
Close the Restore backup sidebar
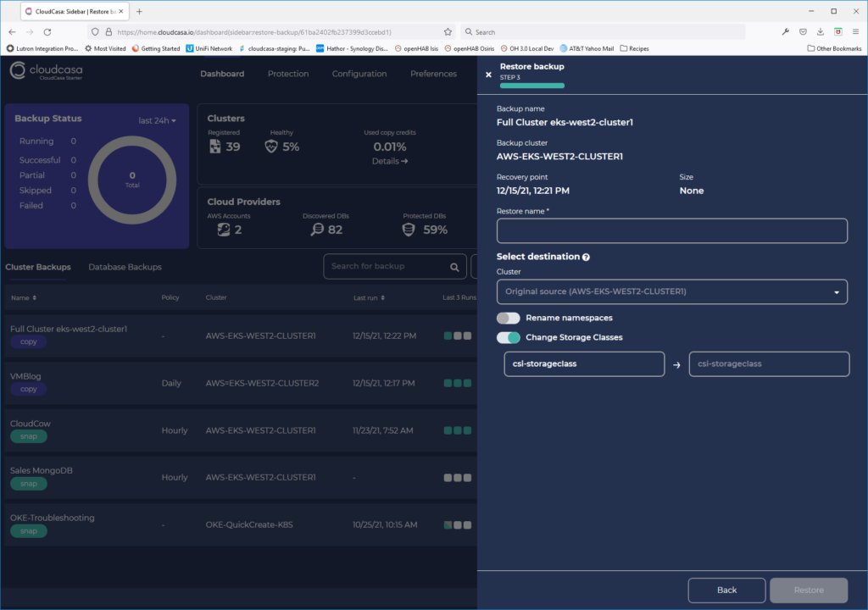[x=488, y=75]
